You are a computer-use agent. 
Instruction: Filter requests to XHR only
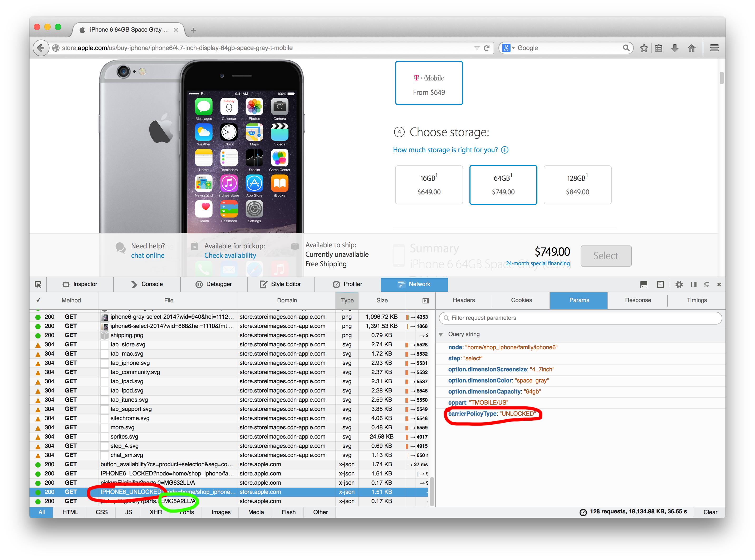[156, 512]
